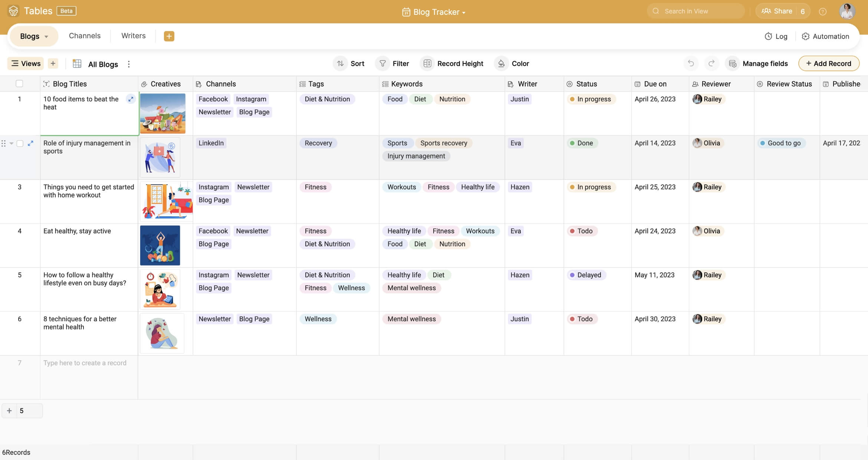Open the All Blogs three-dot menu
This screenshot has height=460, width=868.
pos(129,64)
